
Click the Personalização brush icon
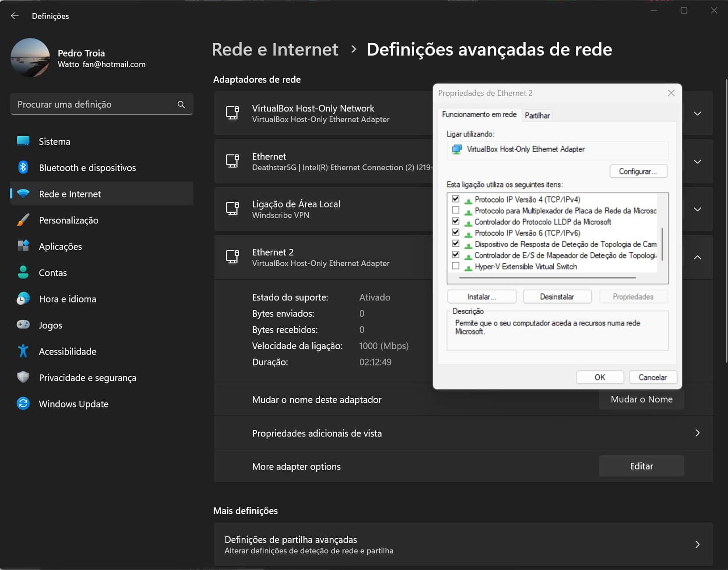[23, 220]
